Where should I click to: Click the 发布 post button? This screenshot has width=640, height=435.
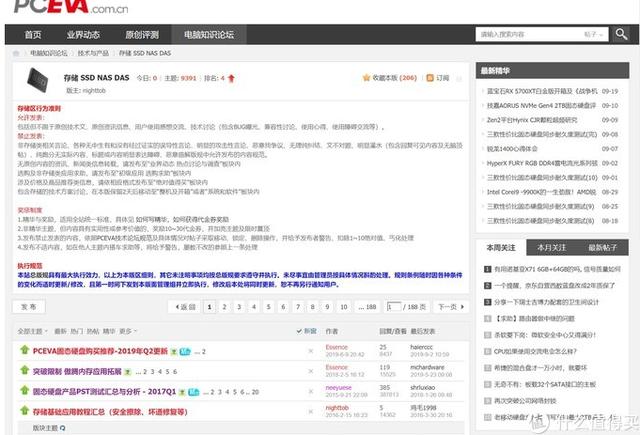(x=29, y=307)
